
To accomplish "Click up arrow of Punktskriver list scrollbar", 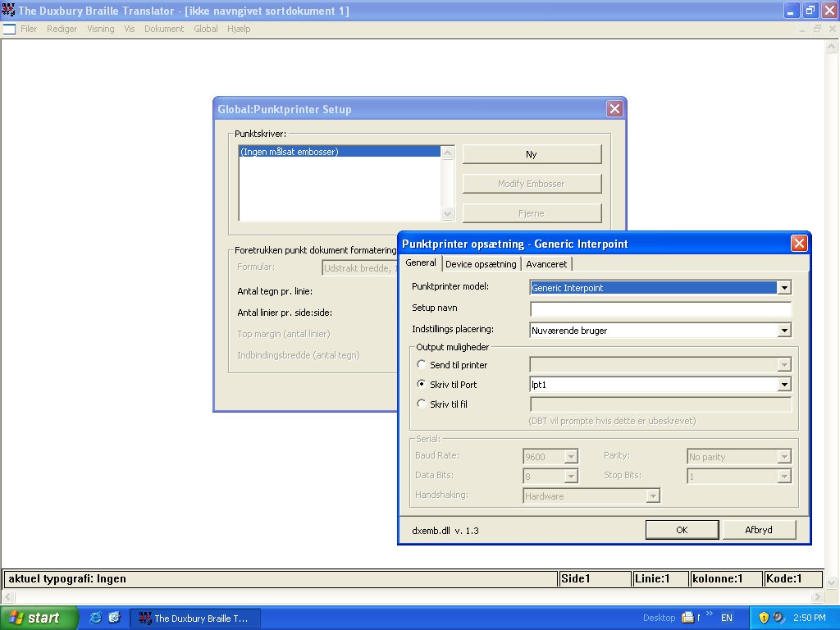I will tap(447, 153).
